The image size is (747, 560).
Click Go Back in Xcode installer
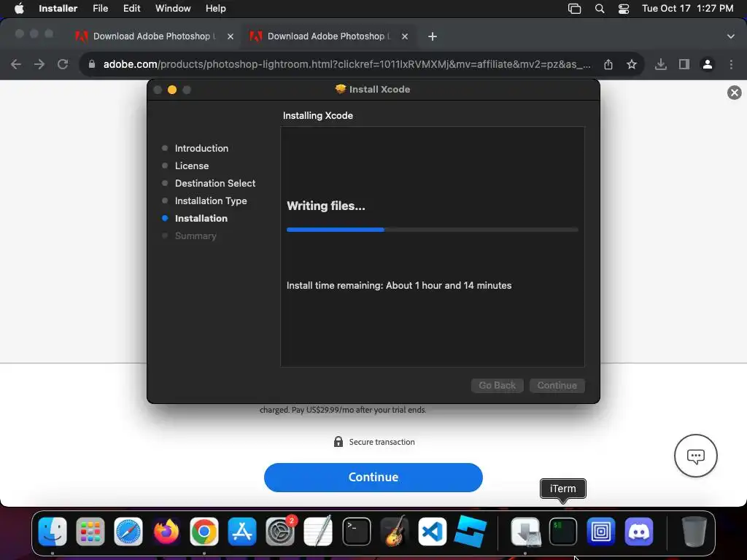[x=498, y=385]
